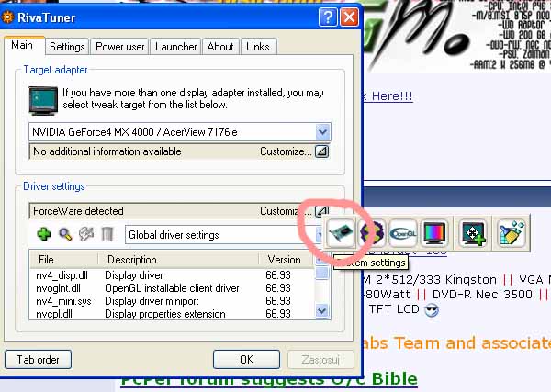
Task: Open OpenGL settings icon in popup toolbar
Action: pos(403,233)
